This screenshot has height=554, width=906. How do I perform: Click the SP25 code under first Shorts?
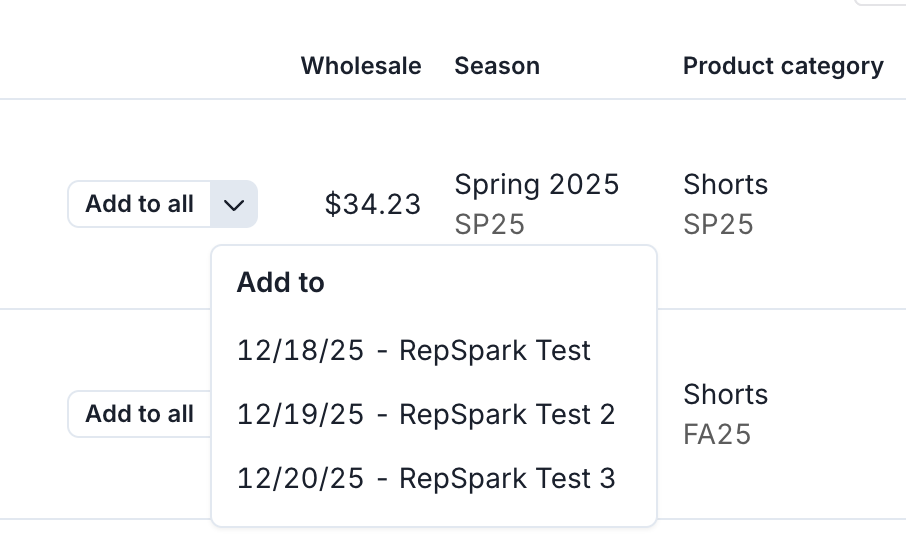coord(718,224)
